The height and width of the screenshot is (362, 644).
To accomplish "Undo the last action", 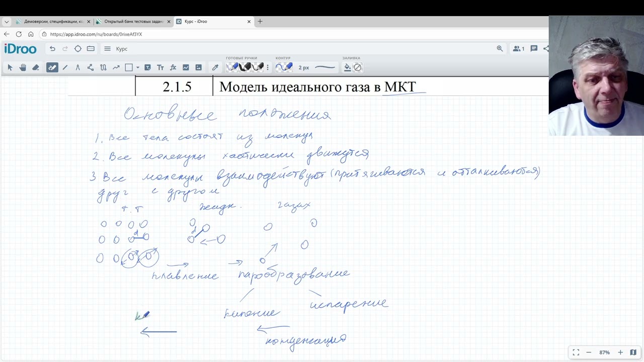I will click(x=52, y=49).
